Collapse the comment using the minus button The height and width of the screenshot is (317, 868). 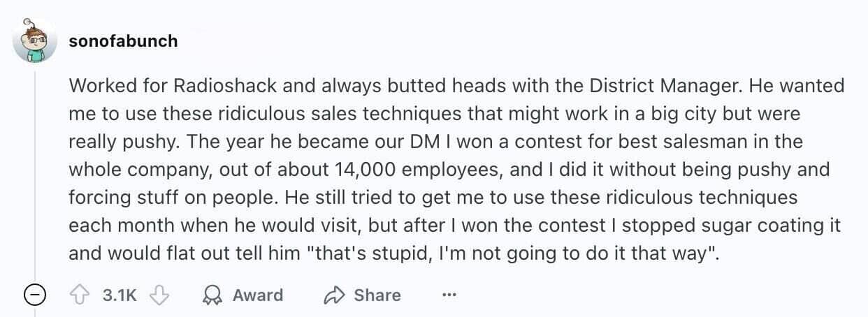coord(34,296)
